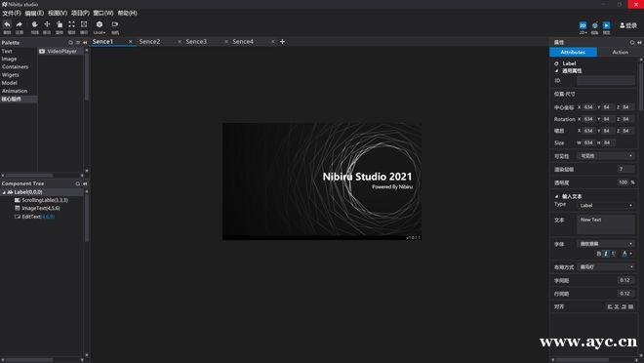Select the Animation palette category
This screenshot has width=644, height=363.
(x=15, y=91)
